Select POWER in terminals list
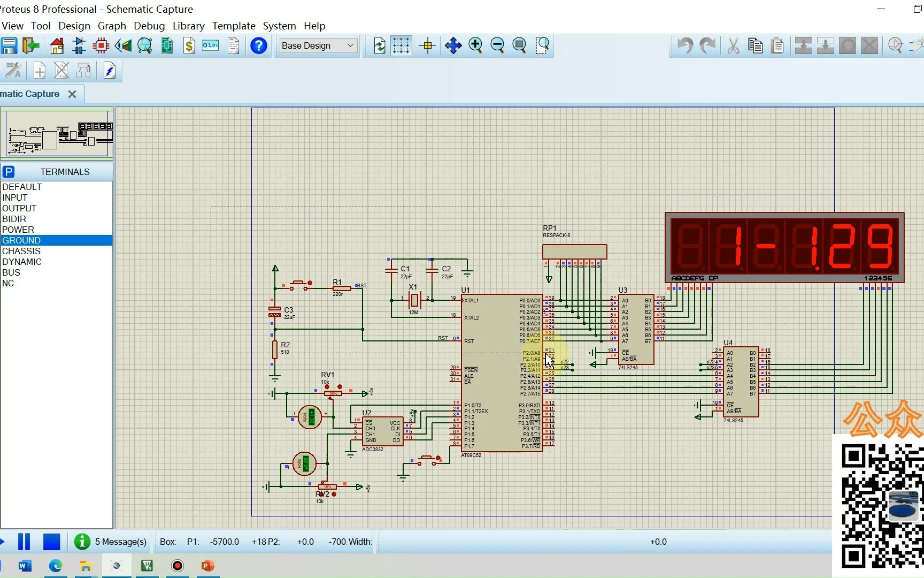Viewport: 924px width, 578px height. pyautogui.click(x=57, y=230)
